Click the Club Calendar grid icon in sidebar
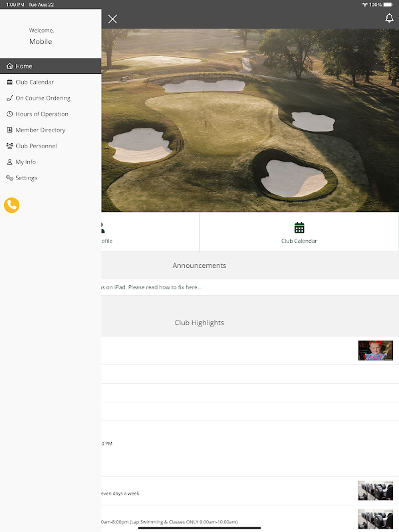Screen dimensions: 399x532 (x=10, y=82)
